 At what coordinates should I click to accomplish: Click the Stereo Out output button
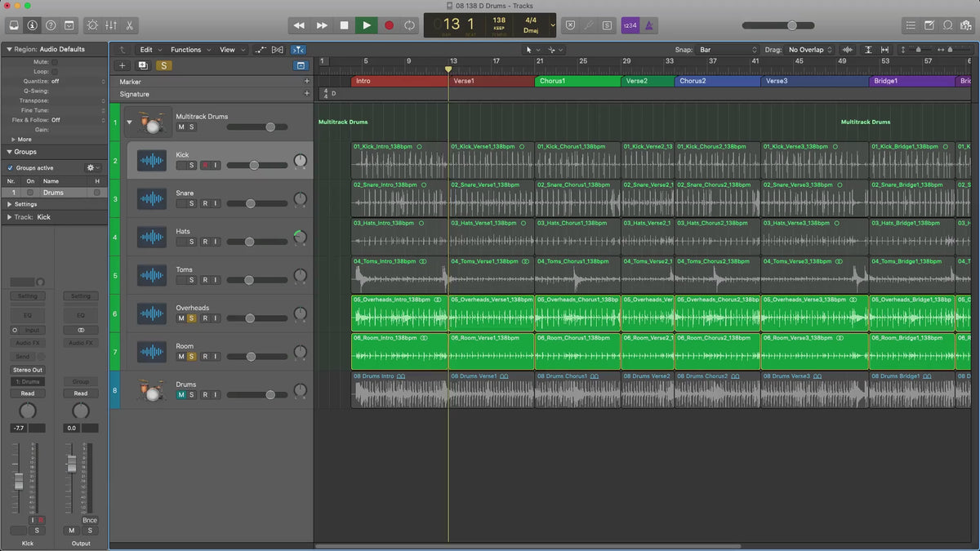tap(28, 370)
